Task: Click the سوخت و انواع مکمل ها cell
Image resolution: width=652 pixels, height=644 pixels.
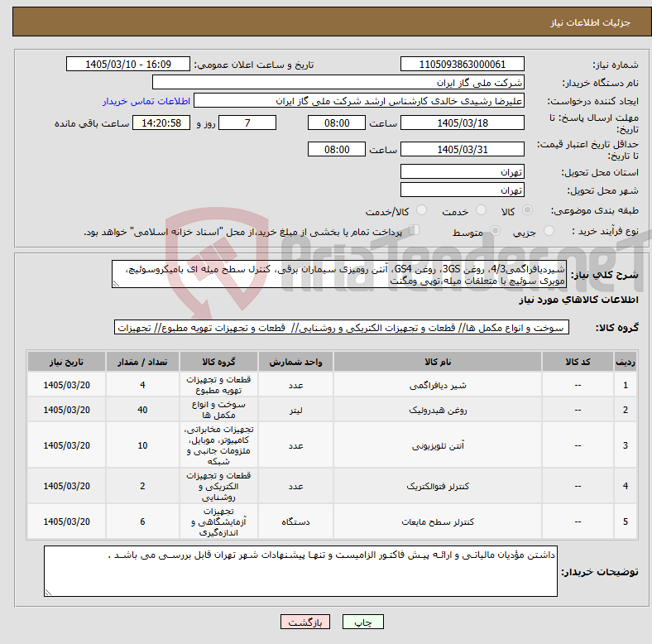Action: 218,410
